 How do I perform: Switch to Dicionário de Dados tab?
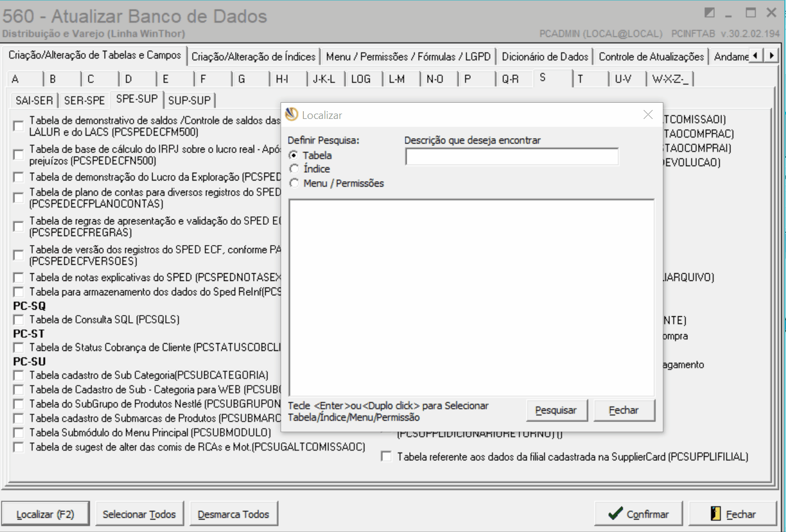pyautogui.click(x=546, y=57)
